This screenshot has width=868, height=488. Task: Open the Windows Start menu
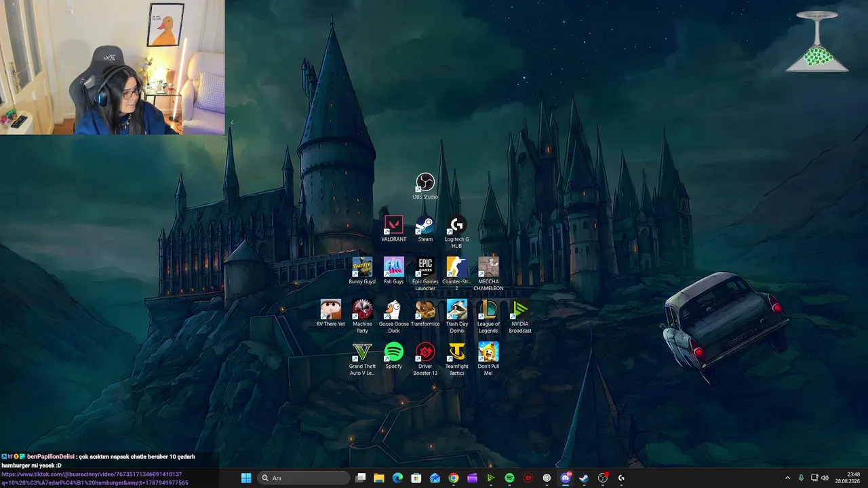[246, 478]
